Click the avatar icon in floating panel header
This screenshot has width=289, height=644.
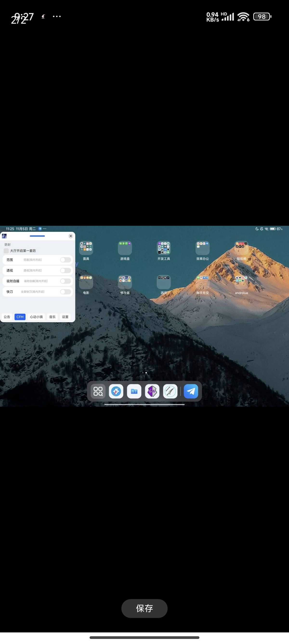click(x=4, y=236)
